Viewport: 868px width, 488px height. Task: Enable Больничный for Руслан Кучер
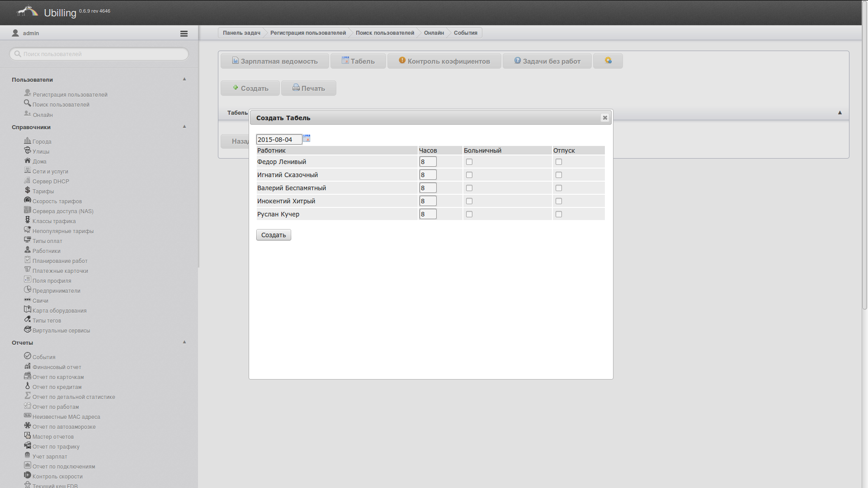click(x=469, y=214)
